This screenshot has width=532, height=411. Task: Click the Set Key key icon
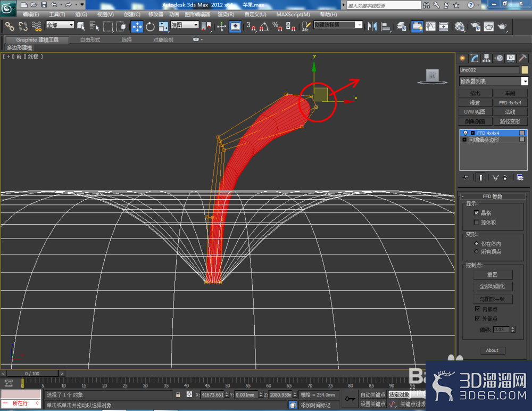tap(350, 399)
